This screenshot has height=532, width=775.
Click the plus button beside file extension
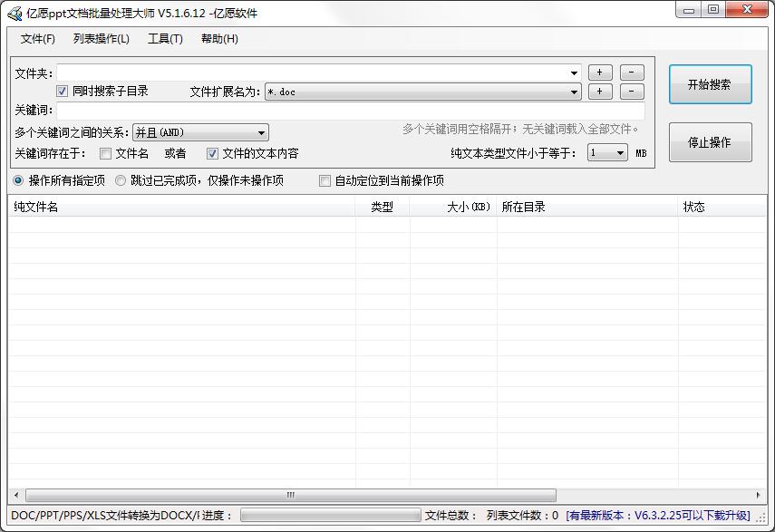[x=599, y=92]
